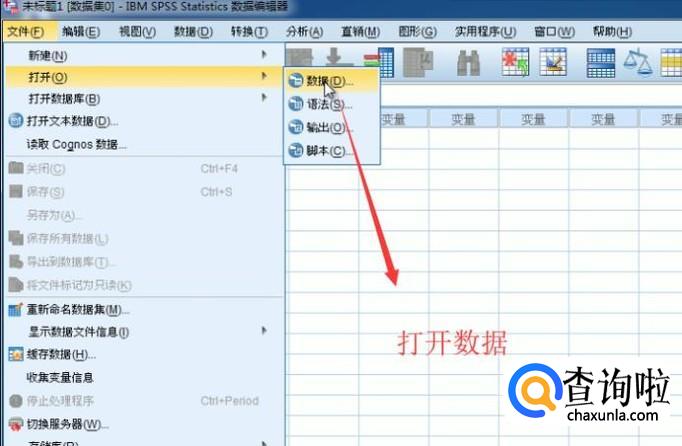This screenshot has width=682, height=446.
Task: Choose Open Text Data (打开文本数据)
Action: click(x=144, y=121)
